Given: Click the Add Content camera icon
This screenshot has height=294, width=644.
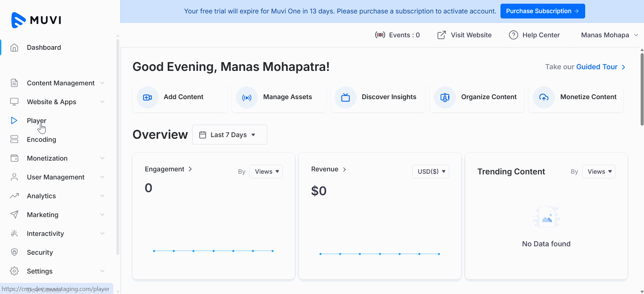Looking at the screenshot, I should (x=147, y=97).
